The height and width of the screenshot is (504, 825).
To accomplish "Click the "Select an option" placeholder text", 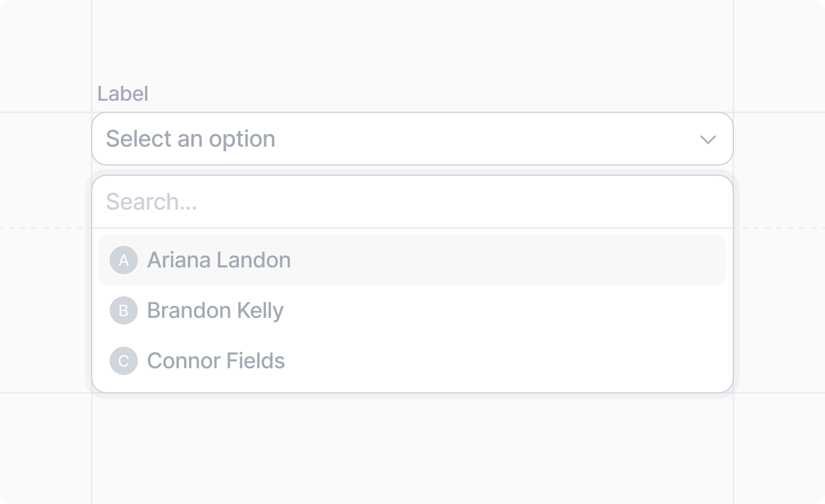I will [x=191, y=139].
